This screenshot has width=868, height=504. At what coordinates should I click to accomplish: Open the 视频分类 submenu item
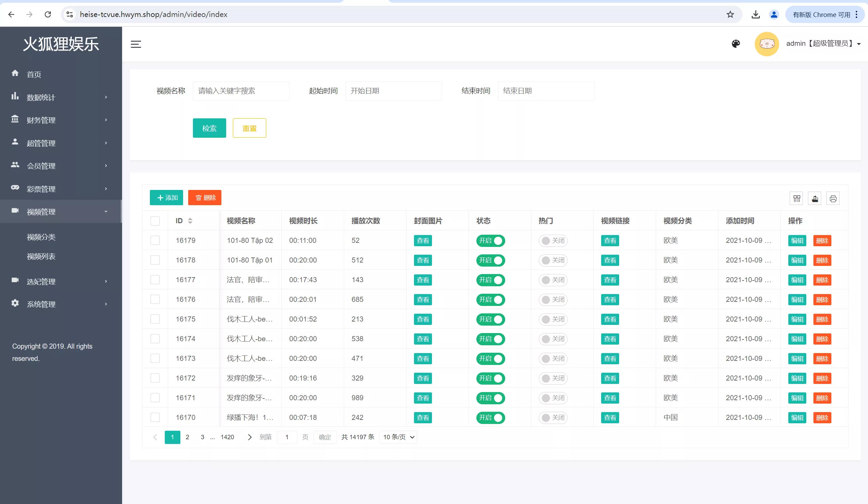(41, 237)
